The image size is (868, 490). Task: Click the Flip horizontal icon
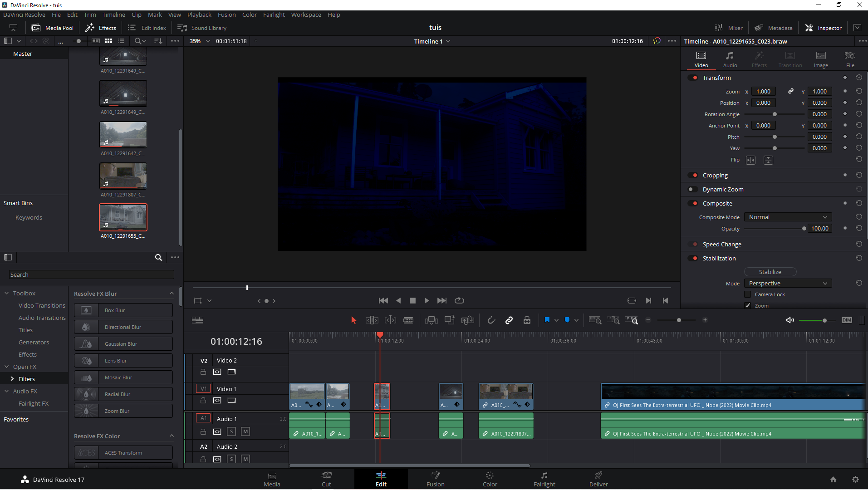click(751, 160)
